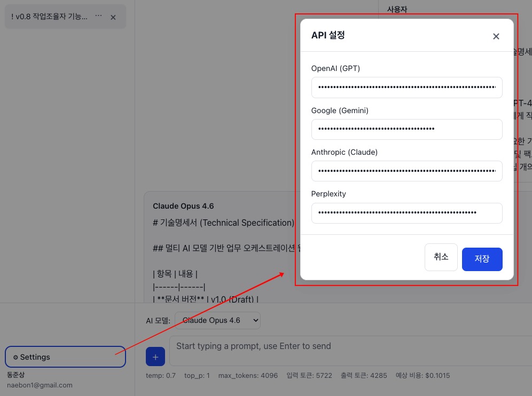Click the 예상 비용 cost indicator
Viewport: 532px width, 396px height.
(423, 376)
